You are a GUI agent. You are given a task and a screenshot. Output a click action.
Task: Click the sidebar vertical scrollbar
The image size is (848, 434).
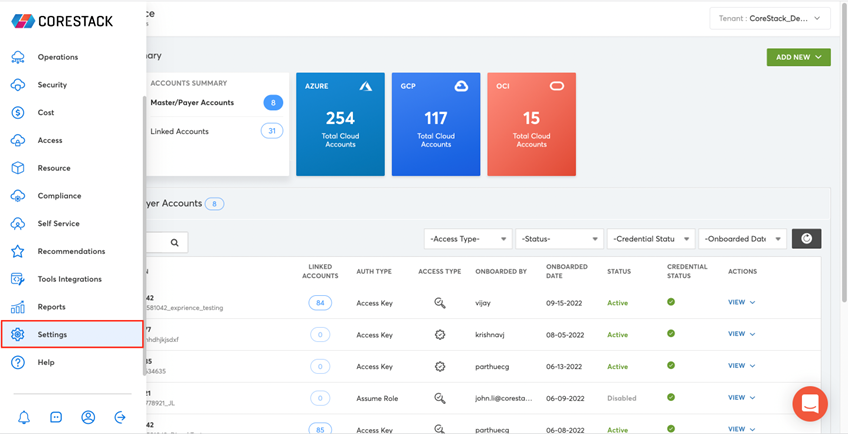pos(144,236)
